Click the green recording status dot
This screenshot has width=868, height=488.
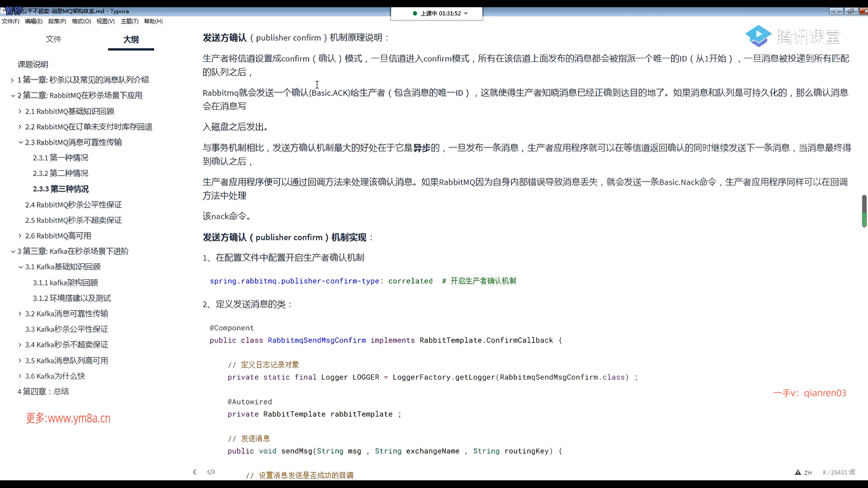415,14
